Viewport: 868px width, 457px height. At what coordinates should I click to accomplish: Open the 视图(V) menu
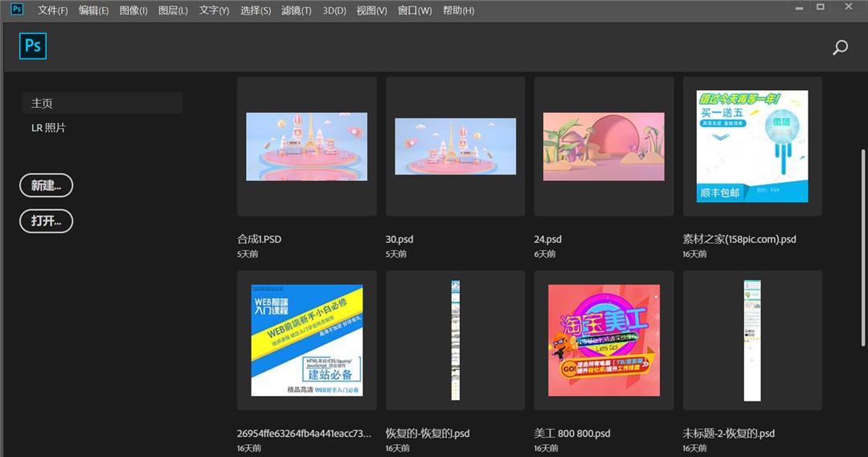point(371,10)
